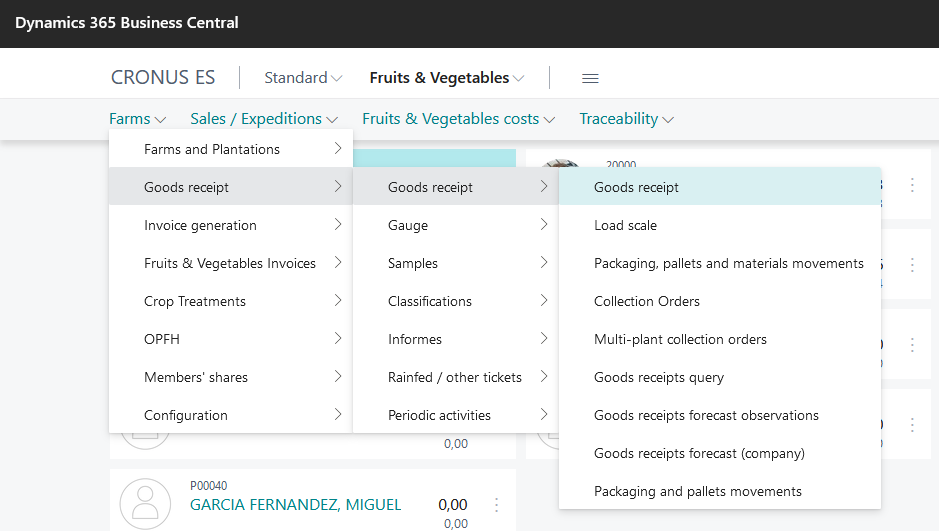Open the GARCIA FERNANDEZ, MIGUEL record
This screenshot has height=531, width=939.
295,505
